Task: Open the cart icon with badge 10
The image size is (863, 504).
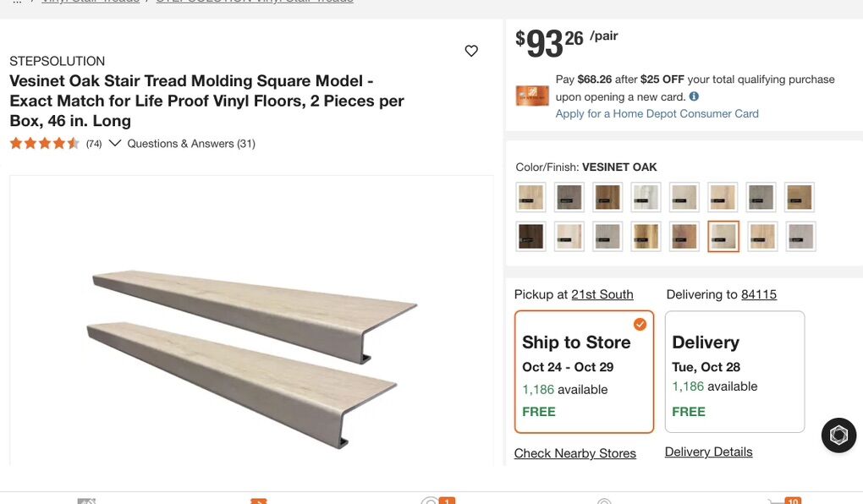Action: [x=783, y=501]
